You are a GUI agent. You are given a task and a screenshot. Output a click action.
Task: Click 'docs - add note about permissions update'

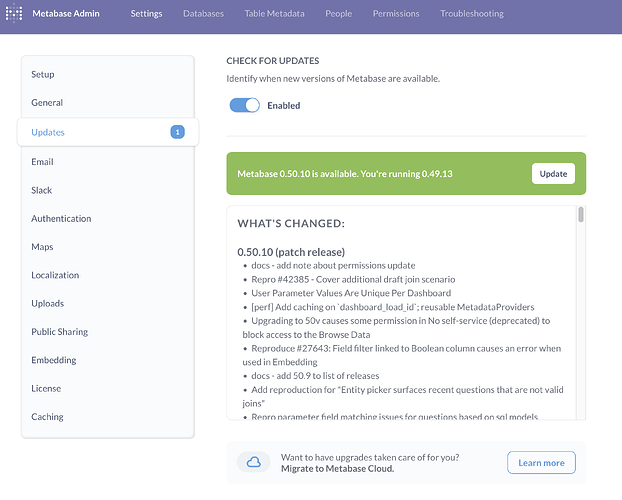click(333, 265)
